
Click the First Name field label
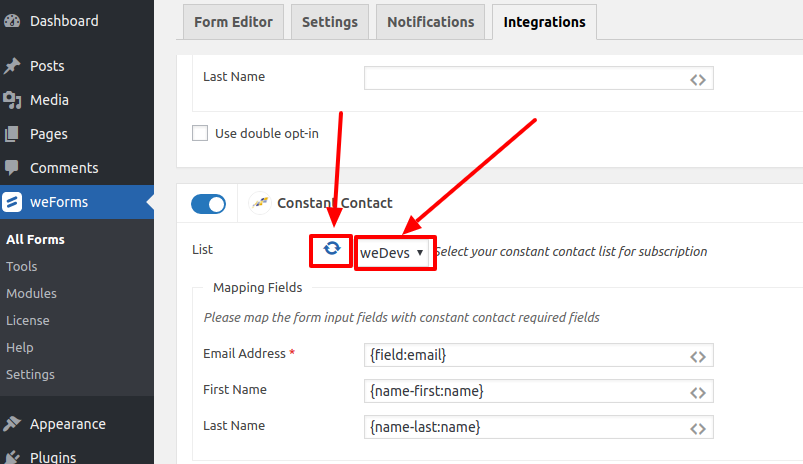[235, 389]
